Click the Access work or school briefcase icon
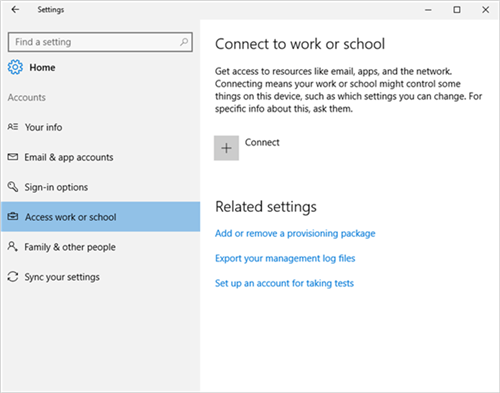Image resolution: width=500 pixels, height=393 pixels. point(13,217)
